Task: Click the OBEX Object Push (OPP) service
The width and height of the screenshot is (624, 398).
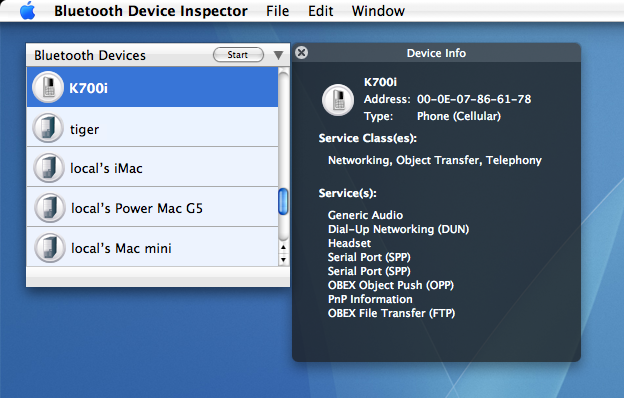Action: point(390,285)
